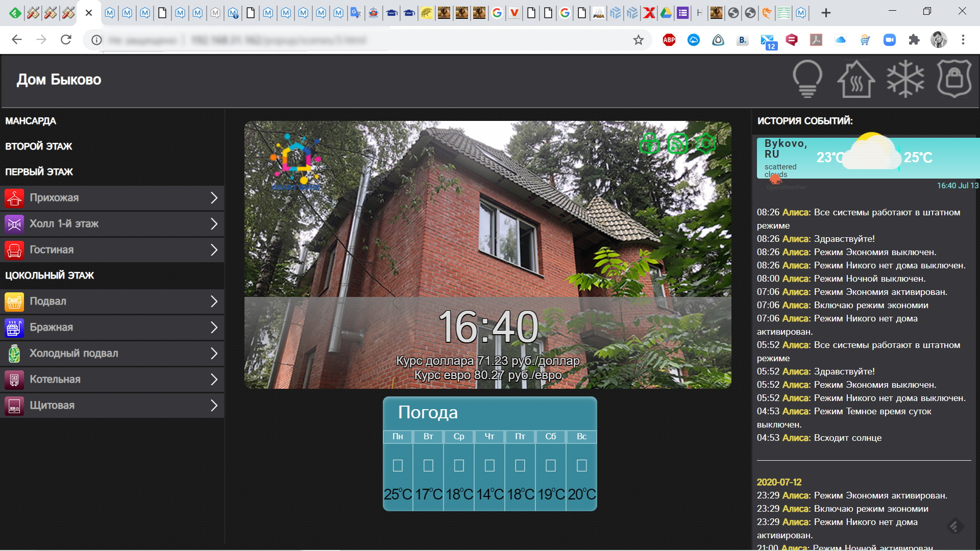Viewport: 980px width, 551px height.
Task: Open the ВТОРОЙ ЭТАЖ floor section
Action: click(x=39, y=146)
